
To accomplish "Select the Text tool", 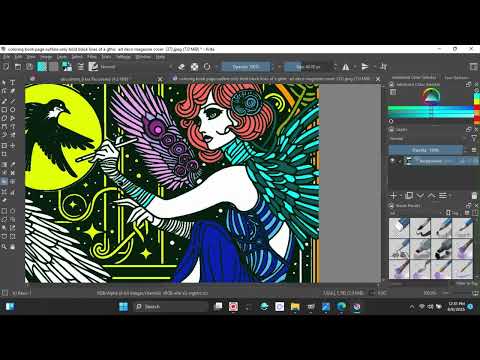I will pyautogui.click(x=12, y=82).
